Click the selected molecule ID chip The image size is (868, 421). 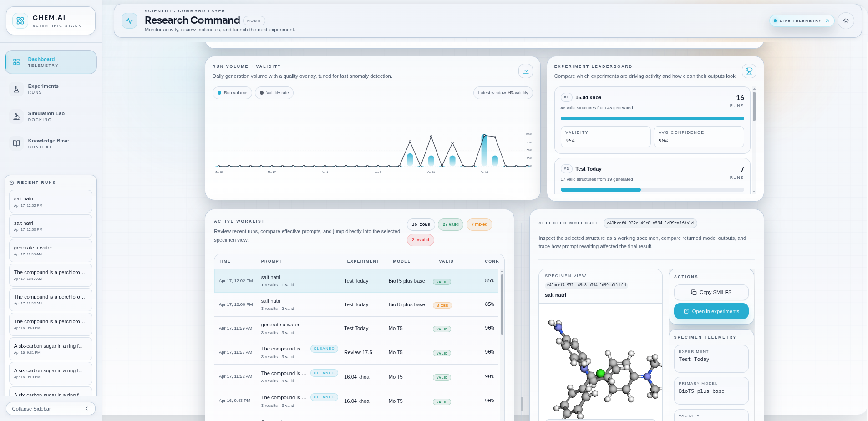(x=650, y=223)
